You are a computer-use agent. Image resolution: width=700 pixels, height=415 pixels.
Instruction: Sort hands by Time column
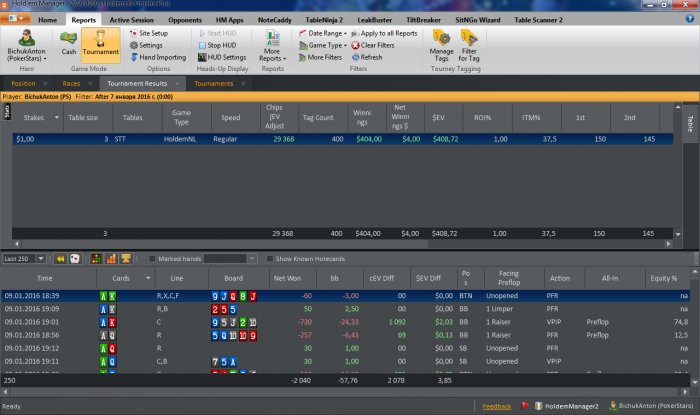point(45,278)
